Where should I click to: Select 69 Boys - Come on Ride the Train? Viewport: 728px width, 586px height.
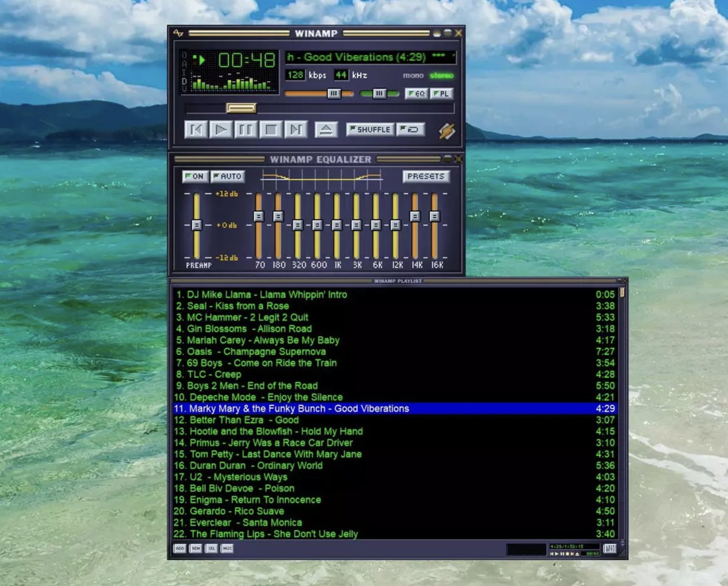coord(395,363)
